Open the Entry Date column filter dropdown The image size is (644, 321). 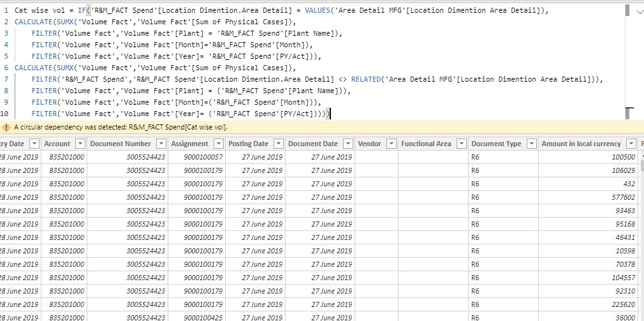click(x=34, y=144)
